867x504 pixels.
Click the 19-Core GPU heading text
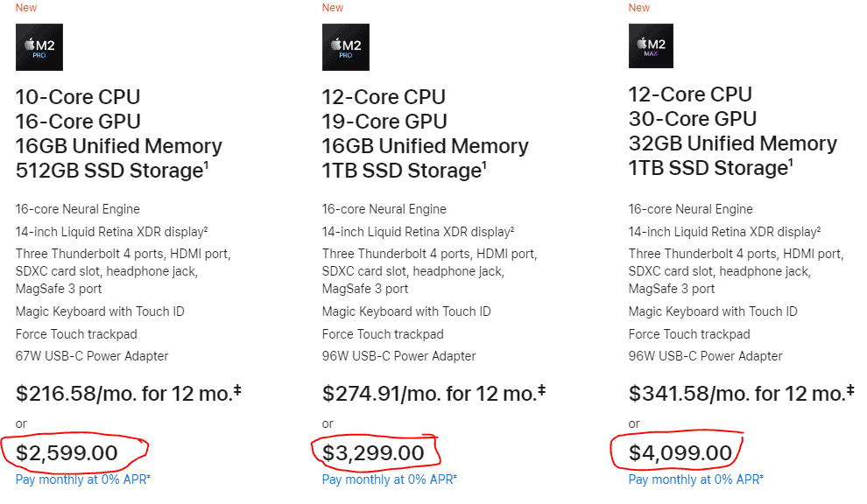[x=384, y=122]
